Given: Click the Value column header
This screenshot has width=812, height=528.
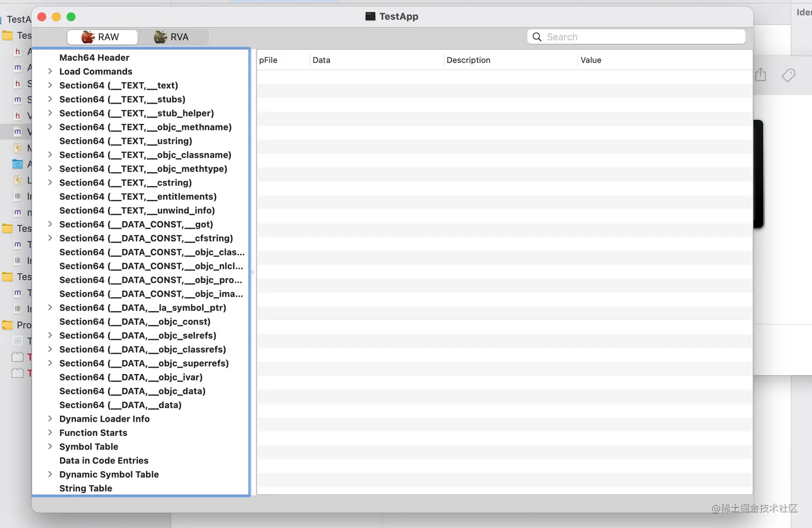Looking at the screenshot, I should [x=665, y=60].
